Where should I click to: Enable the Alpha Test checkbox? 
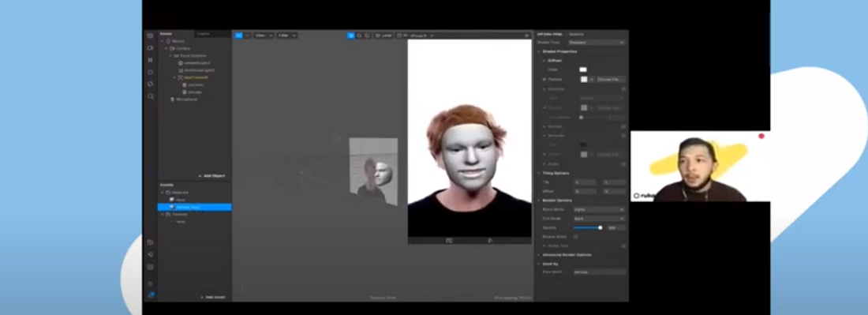pyautogui.click(x=624, y=246)
